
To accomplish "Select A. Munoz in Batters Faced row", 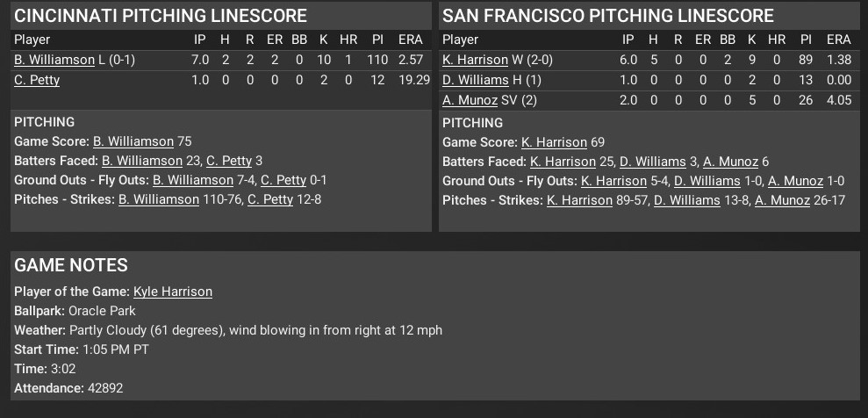I will (733, 161).
